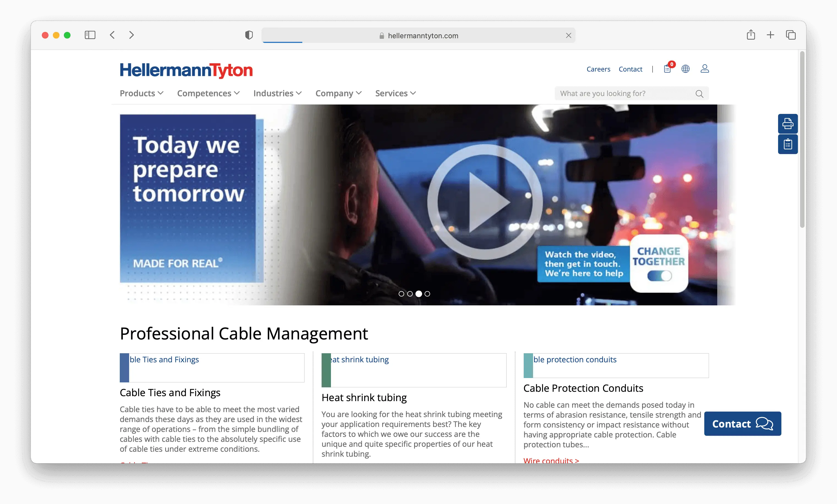Open the Services menu
The width and height of the screenshot is (837, 504).
[395, 93]
